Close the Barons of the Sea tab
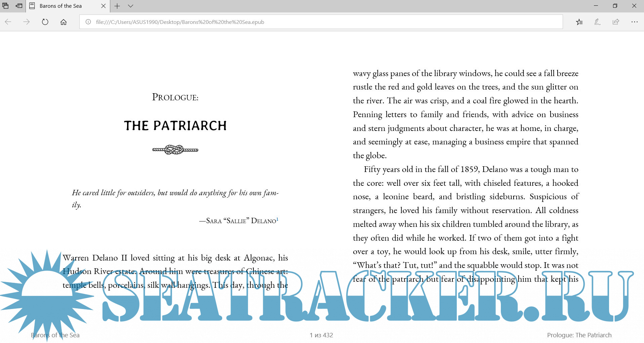Viewport: 644px width, 343px height. [x=103, y=6]
